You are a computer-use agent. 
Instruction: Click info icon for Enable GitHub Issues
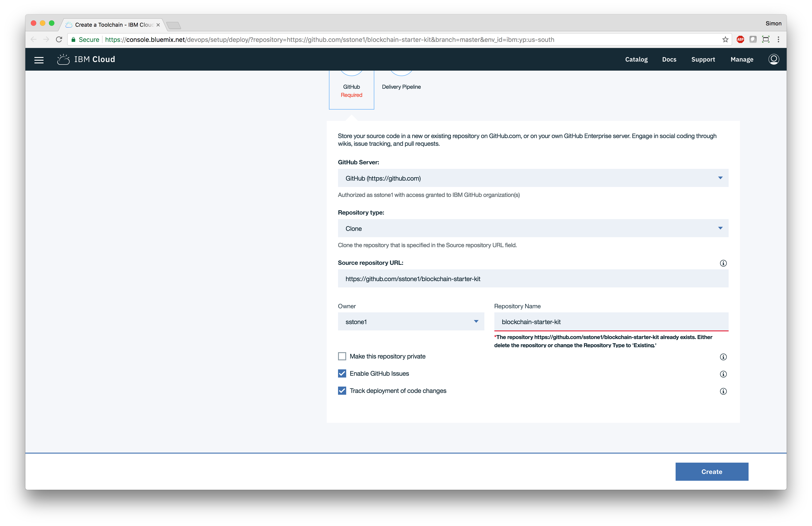(723, 374)
